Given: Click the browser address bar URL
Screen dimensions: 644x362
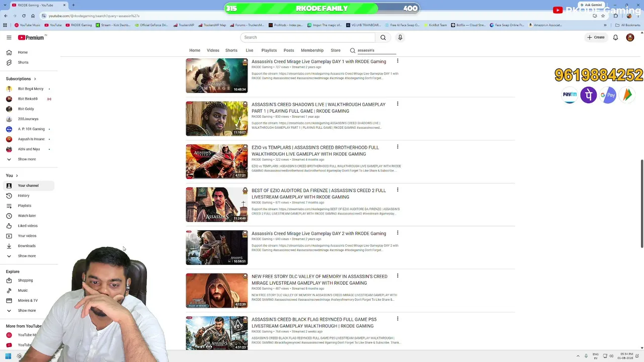Looking at the screenshot, I should click(x=94, y=16).
